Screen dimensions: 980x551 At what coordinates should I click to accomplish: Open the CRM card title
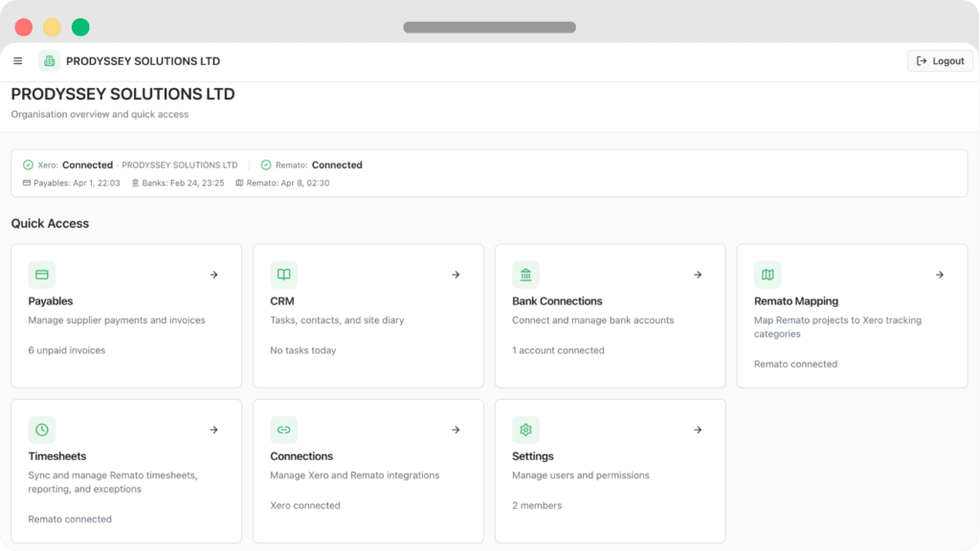[x=282, y=301]
